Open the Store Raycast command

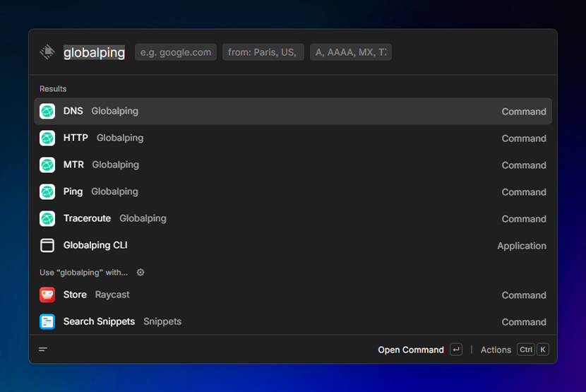click(293, 295)
